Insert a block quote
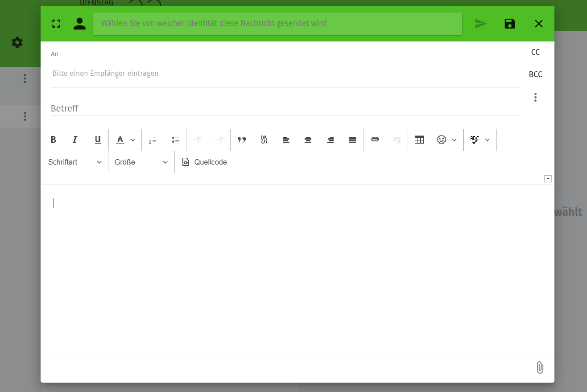Viewport: 587px width, 392px height. coord(242,140)
